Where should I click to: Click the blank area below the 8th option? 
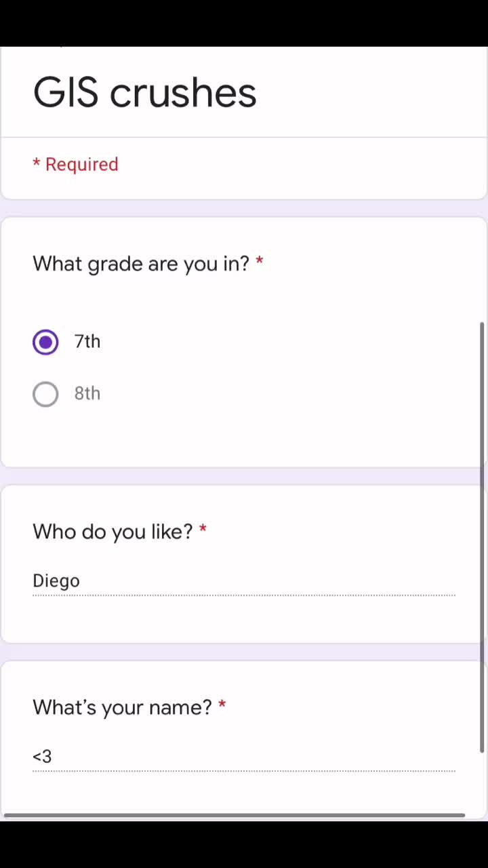(244, 437)
